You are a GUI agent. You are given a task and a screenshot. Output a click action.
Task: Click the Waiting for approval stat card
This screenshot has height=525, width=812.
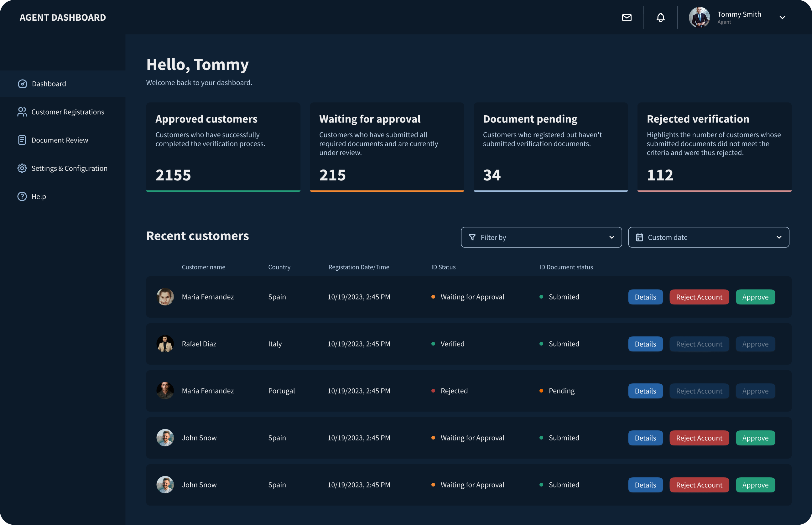coord(387,147)
